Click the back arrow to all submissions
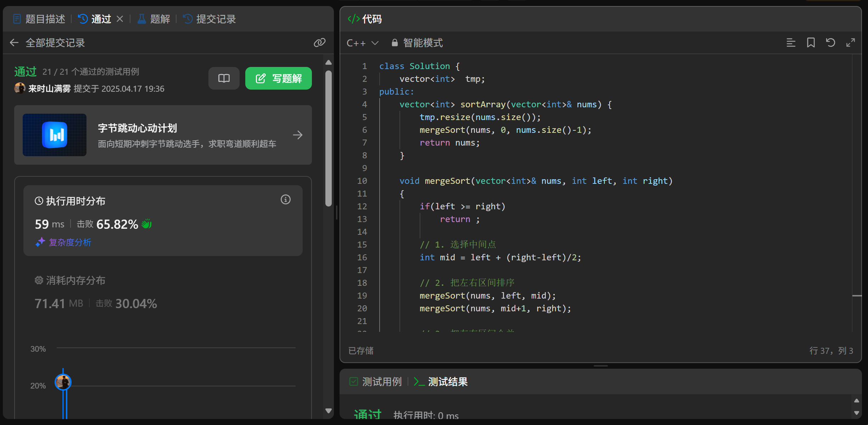The height and width of the screenshot is (425, 868). [14, 43]
